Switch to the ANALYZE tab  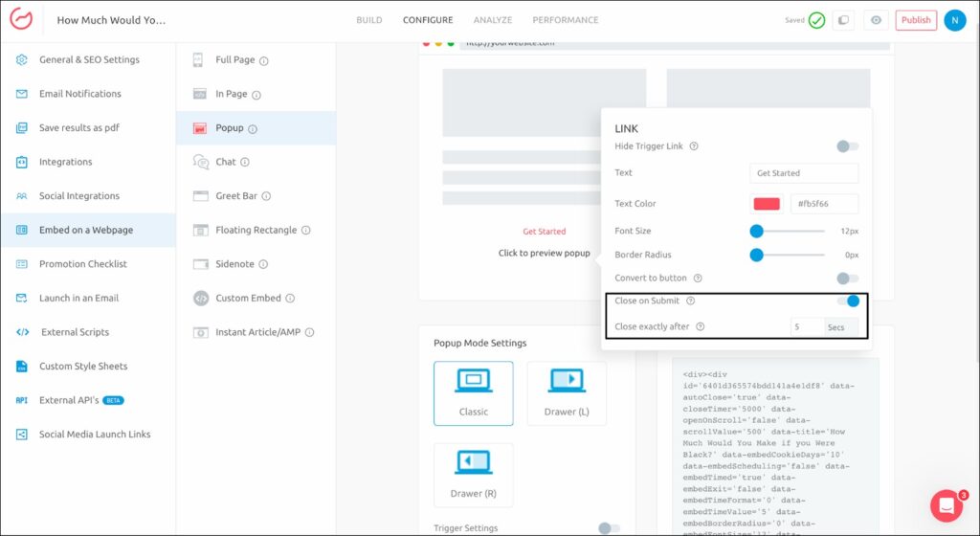493,20
